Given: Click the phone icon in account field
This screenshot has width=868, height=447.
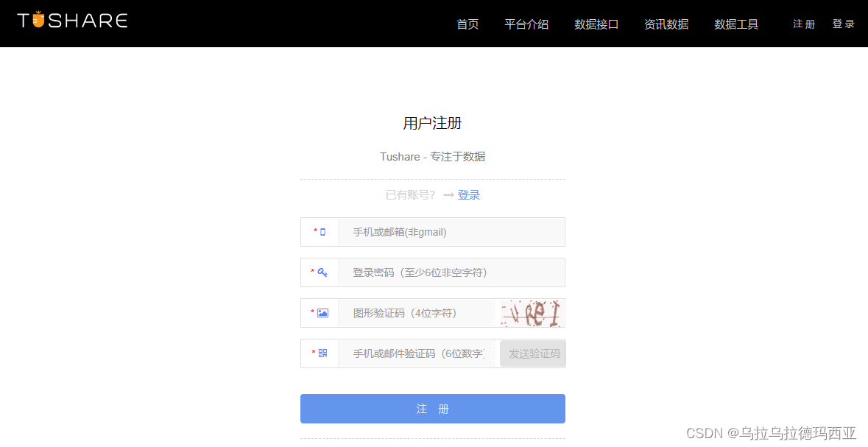Looking at the screenshot, I should tap(322, 232).
